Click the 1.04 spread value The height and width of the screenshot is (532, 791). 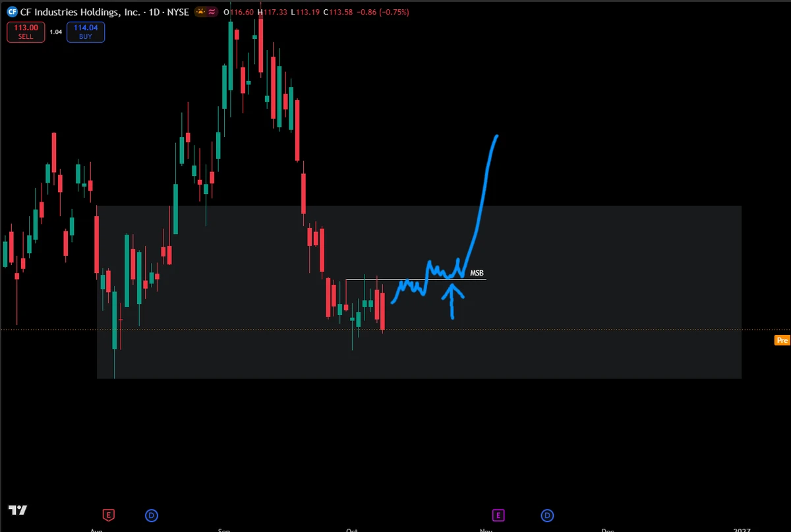coord(55,32)
